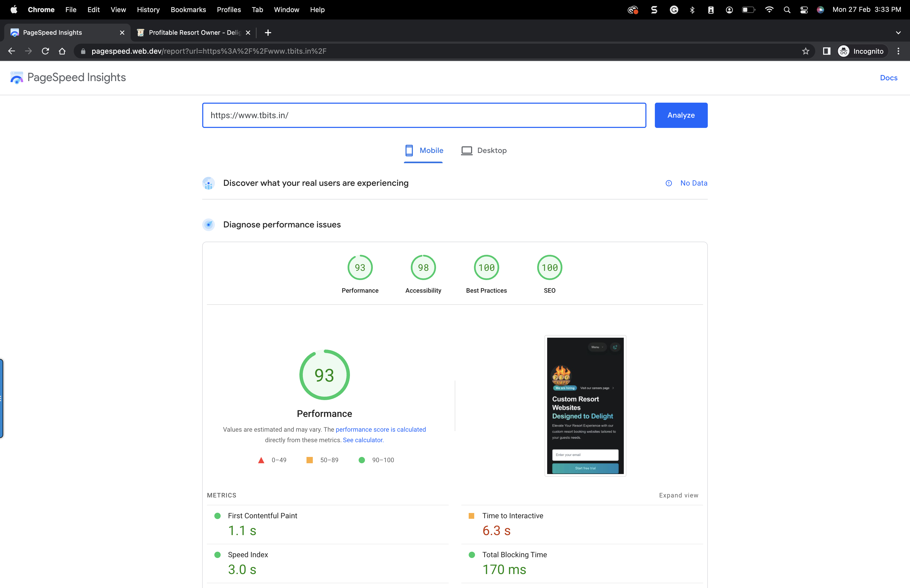The image size is (910, 588).
Task: Click the 93 Performance score gauge at top
Action: (x=360, y=268)
